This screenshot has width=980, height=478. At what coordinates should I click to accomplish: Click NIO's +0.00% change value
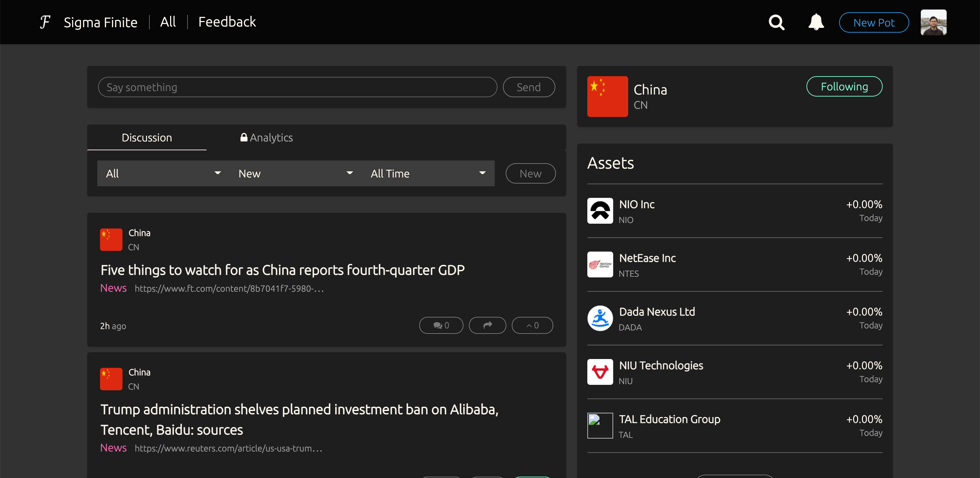(x=864, y=204)
